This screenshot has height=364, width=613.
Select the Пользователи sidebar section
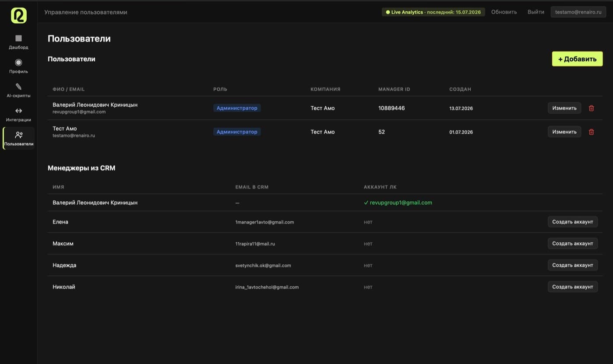pos(18,138)
